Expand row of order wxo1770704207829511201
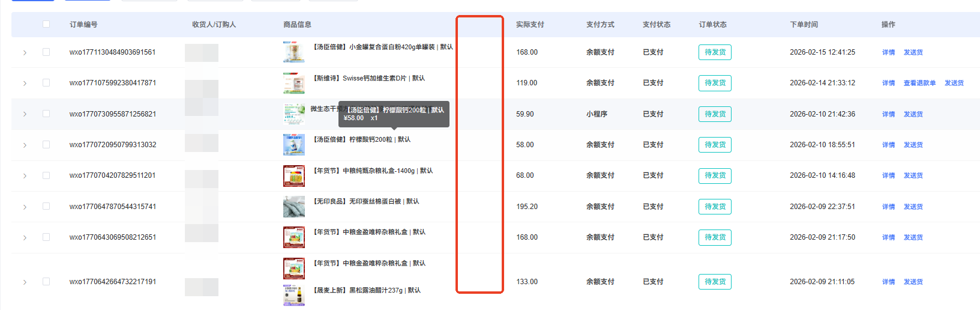This screenshot has width=980, height=310. click(x=25, y=176)
